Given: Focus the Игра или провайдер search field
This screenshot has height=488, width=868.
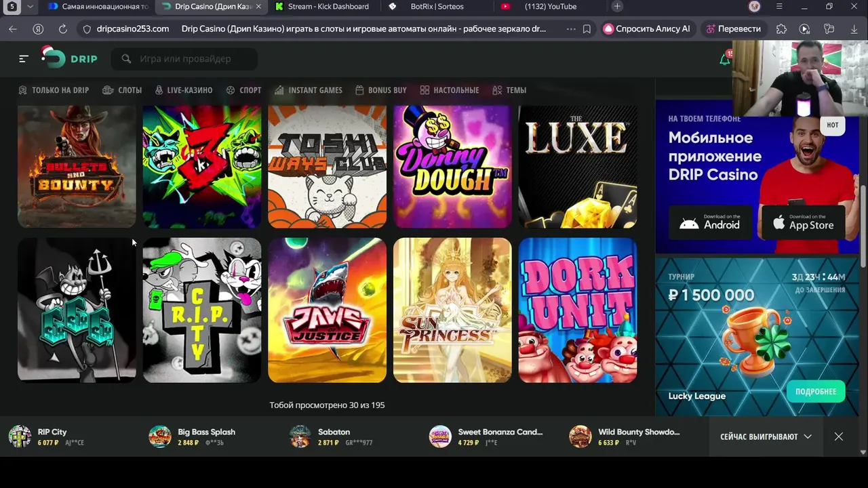Looking at the screenshot, I should coord(184,59).
